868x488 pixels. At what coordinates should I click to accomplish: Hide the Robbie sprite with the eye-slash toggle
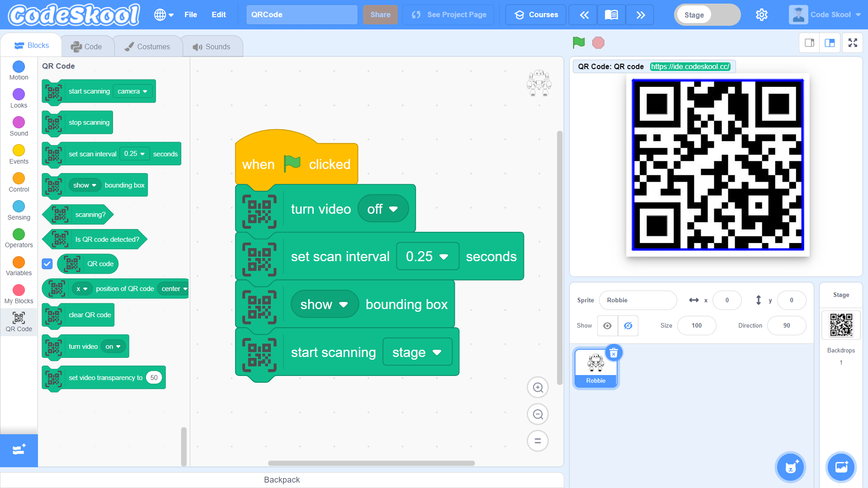(628, 325)
